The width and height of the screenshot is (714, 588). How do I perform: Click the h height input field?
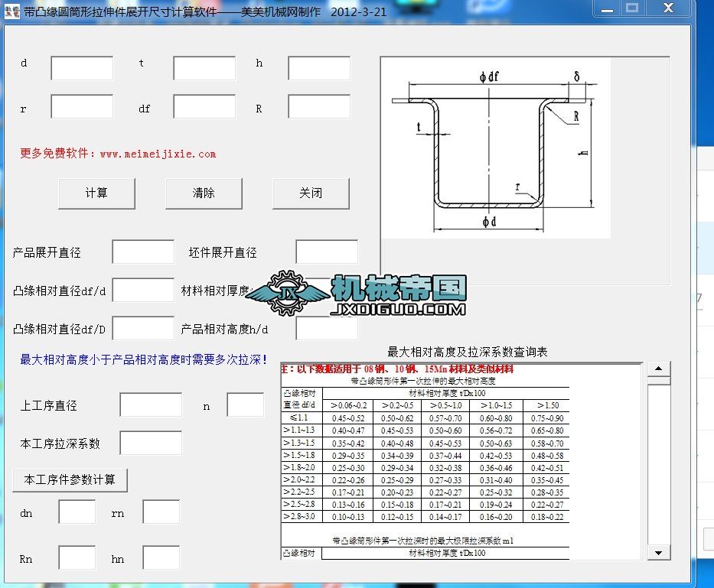(319, 68)
